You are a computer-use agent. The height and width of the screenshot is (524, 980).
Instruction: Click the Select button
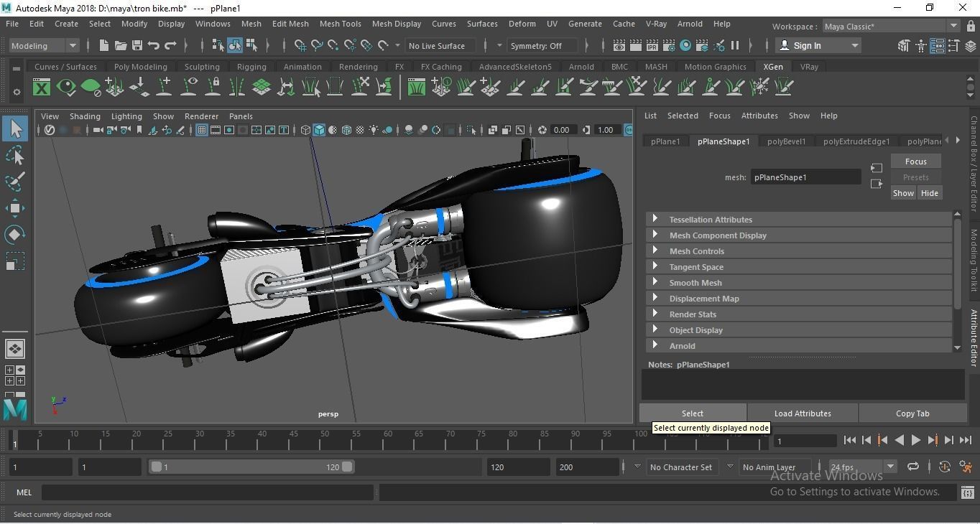pyautogui.click(x=693, y=413)
